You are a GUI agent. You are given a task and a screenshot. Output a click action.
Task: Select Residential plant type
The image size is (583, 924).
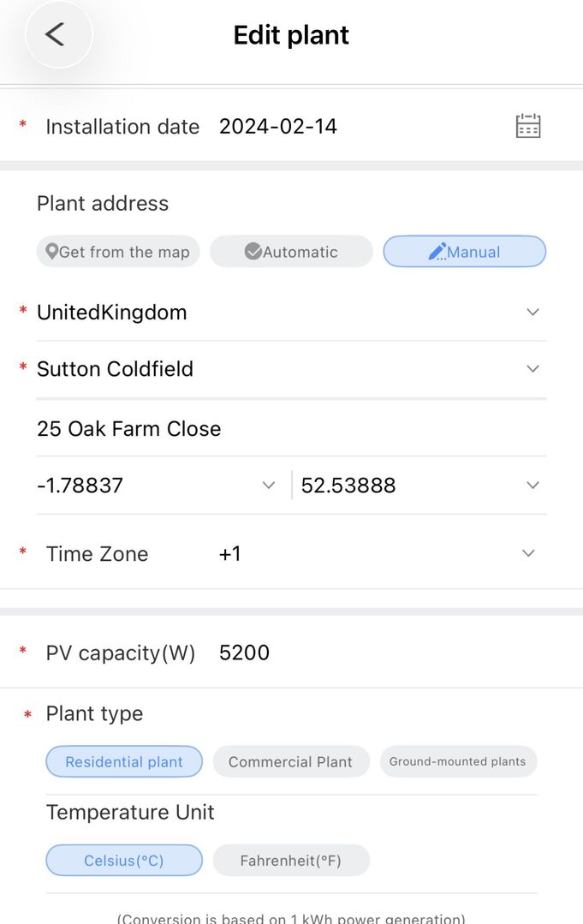coord(124,762)
